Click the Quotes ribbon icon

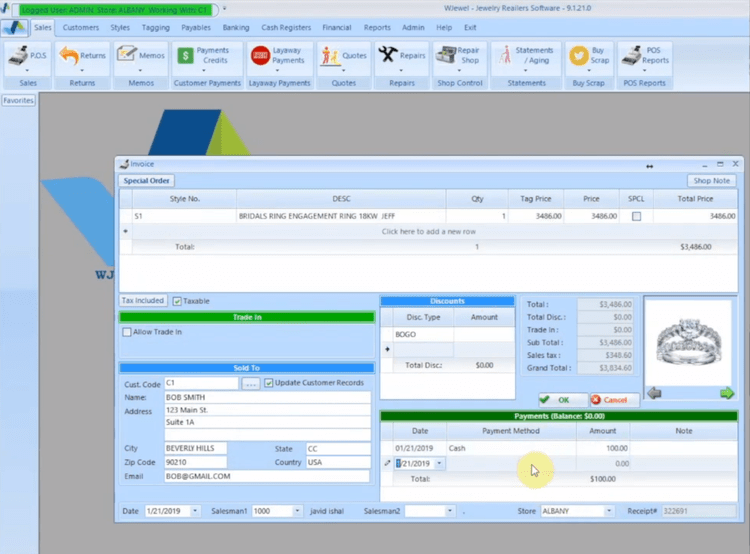click(x=330, y=58)
